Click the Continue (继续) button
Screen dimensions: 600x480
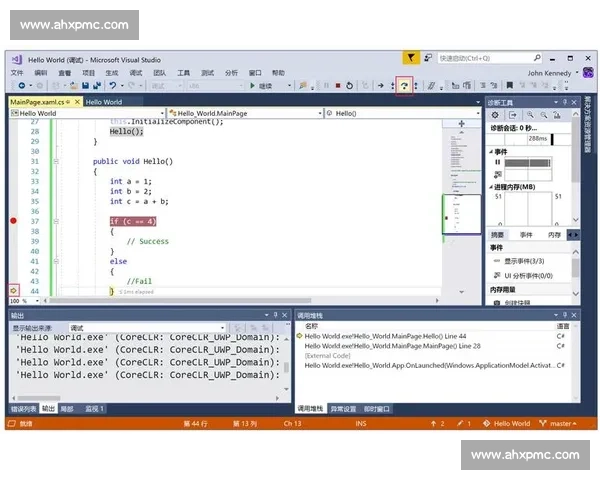(261, 85)
